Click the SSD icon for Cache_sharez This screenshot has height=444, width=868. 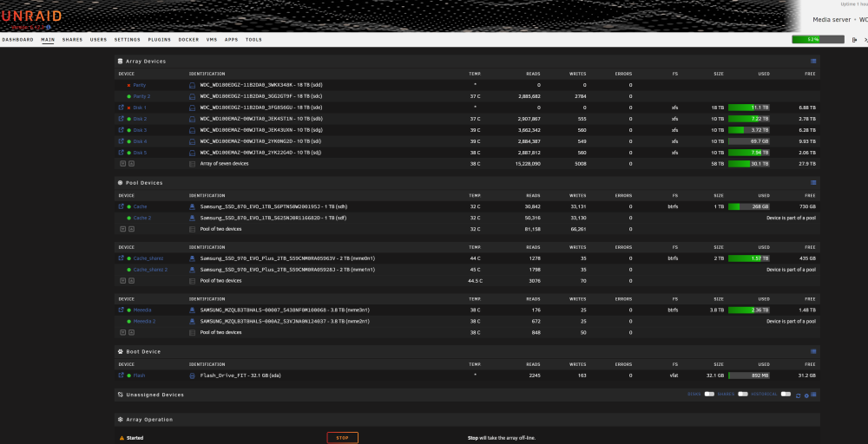[x=193, y=258]
